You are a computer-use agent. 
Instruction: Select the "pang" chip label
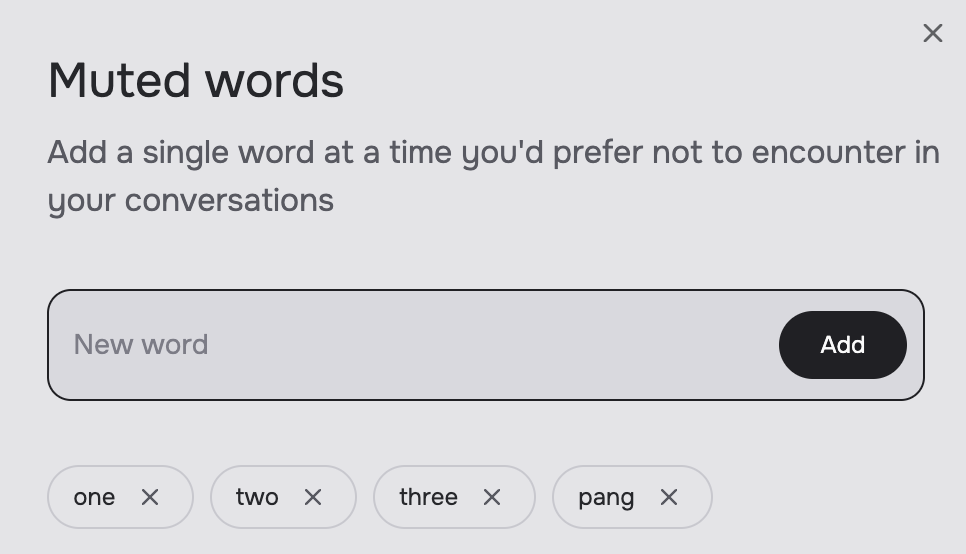(606, 498)
